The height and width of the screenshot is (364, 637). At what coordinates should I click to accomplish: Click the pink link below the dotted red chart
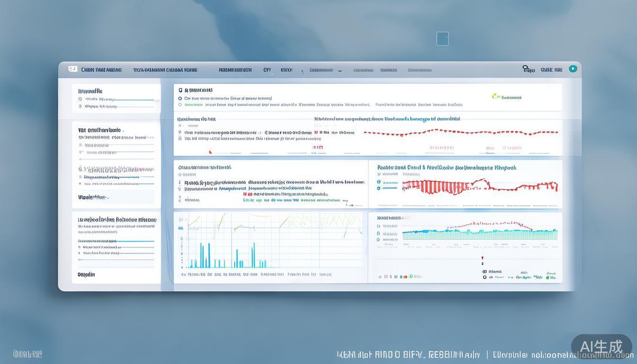[x=441, y=148]
